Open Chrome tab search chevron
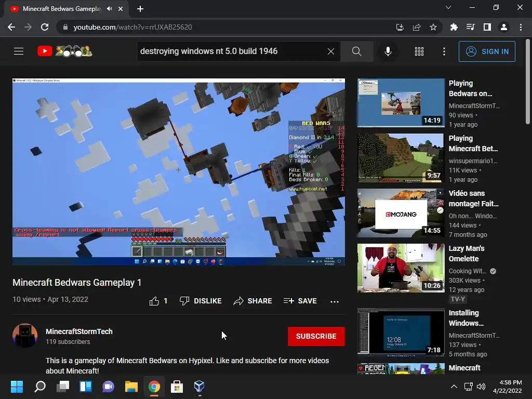This screenshot has height=399, width=532. [448, 7]
